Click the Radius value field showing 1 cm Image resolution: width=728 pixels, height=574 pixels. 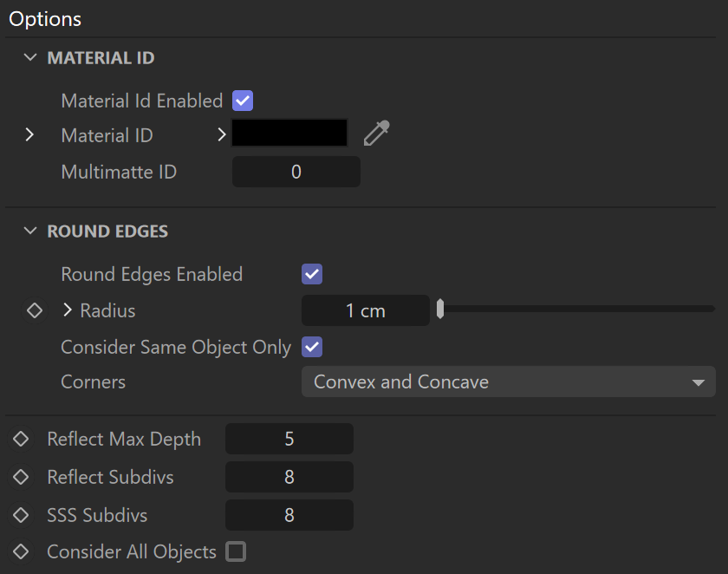click(366, 310)
